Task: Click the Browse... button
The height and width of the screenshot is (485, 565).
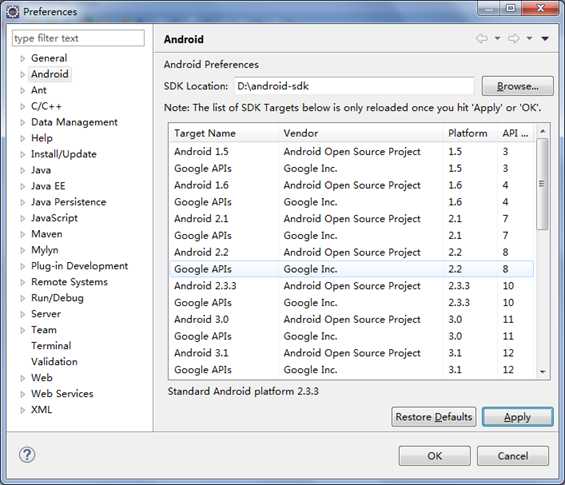Action: (x=517, y=86)
